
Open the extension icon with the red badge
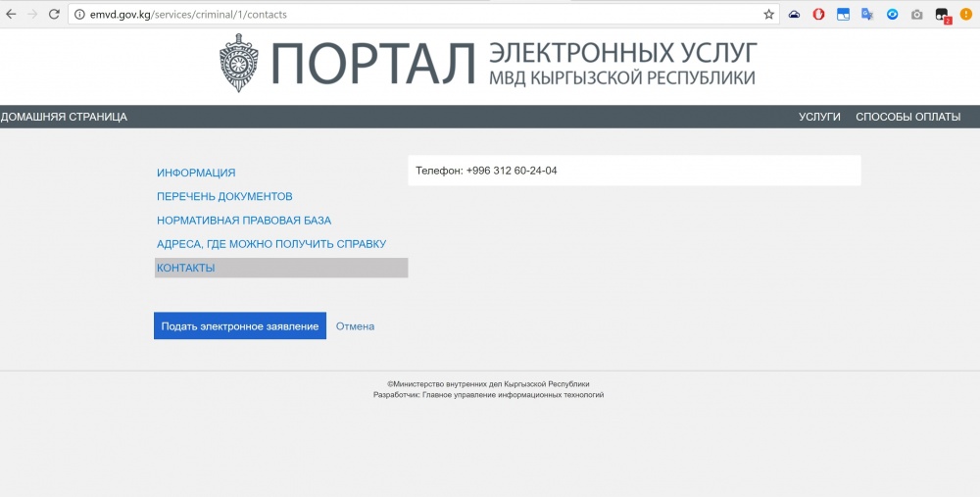coord(943,16)
